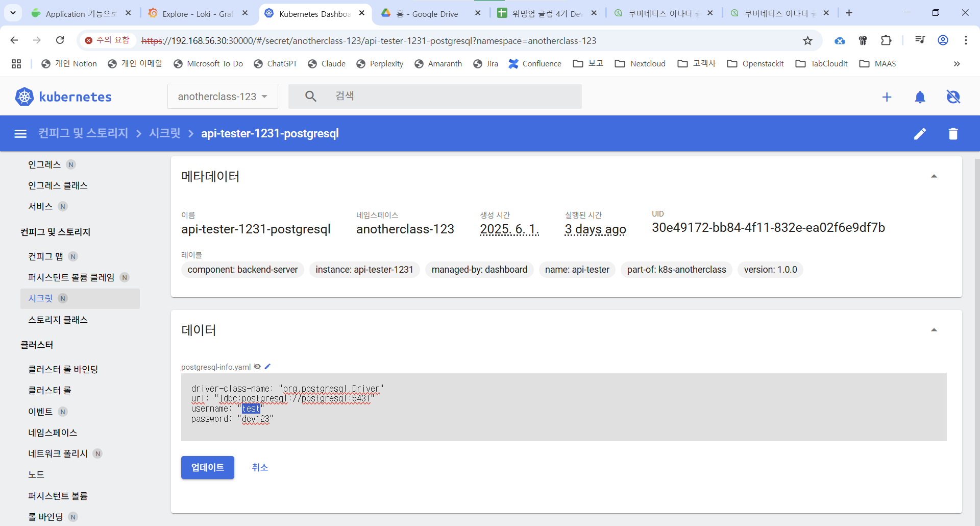Open 인그레스 in the sidebar
This screenshot has height=526, width=980.
click(44, 164)
